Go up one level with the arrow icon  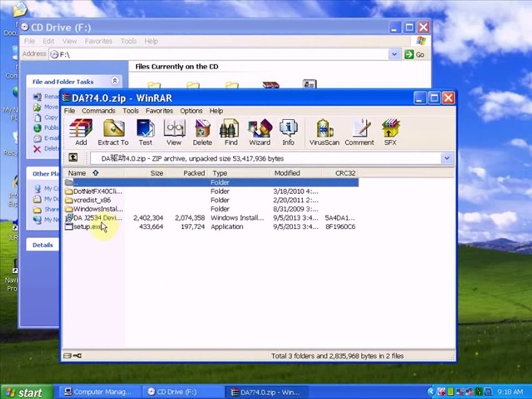pos(73,157)
